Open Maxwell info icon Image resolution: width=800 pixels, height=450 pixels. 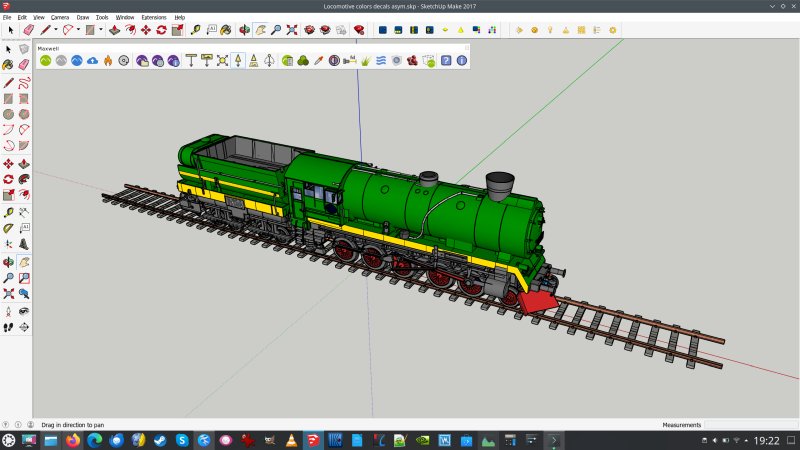[462, 61]
